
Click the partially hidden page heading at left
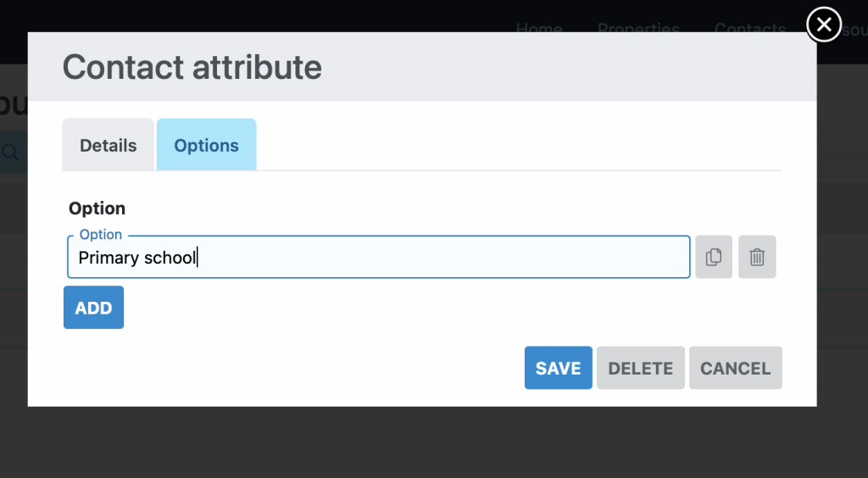pos(12,103)
